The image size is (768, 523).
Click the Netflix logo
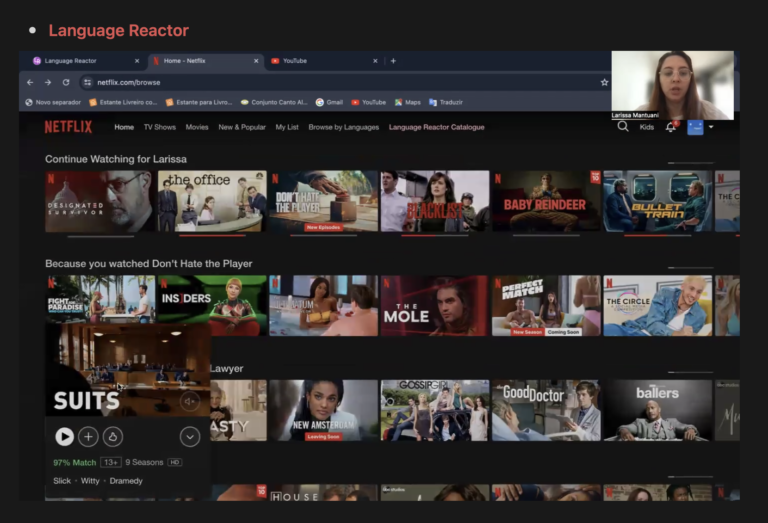[68, 127]
